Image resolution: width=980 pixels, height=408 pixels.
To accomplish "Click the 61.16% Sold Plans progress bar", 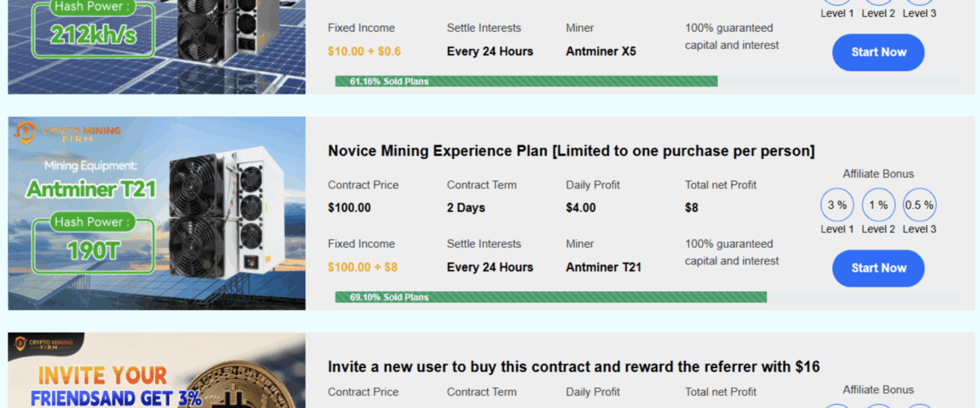I will [x=526, y=82].
